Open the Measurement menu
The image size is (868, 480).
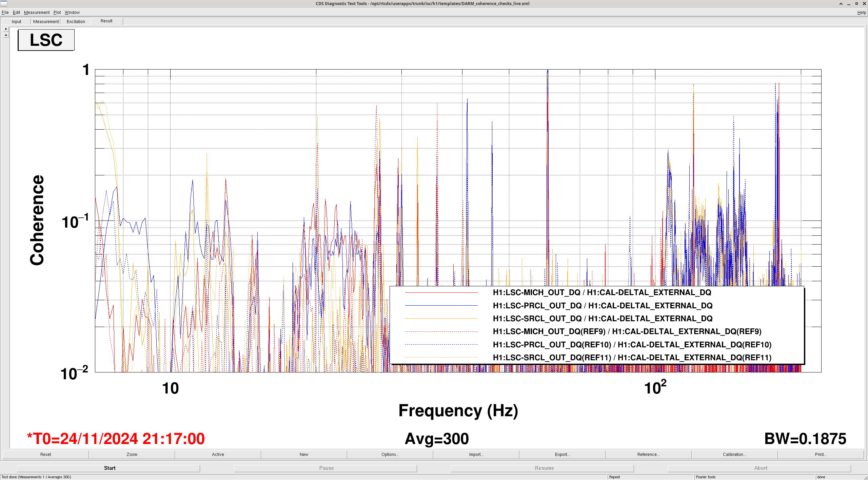pyautogui.click(x=37, y=13)
